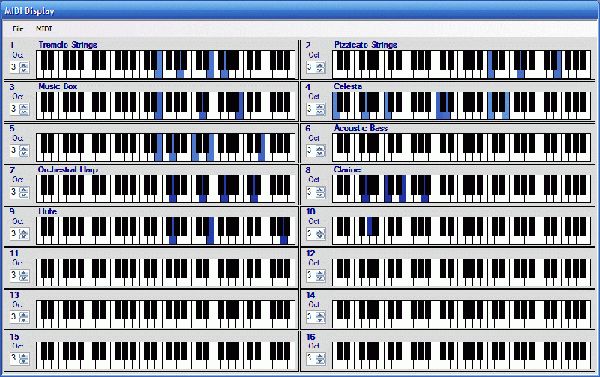
Task: Click the highlighted blue key on channel 10
Action: [369, 226]
